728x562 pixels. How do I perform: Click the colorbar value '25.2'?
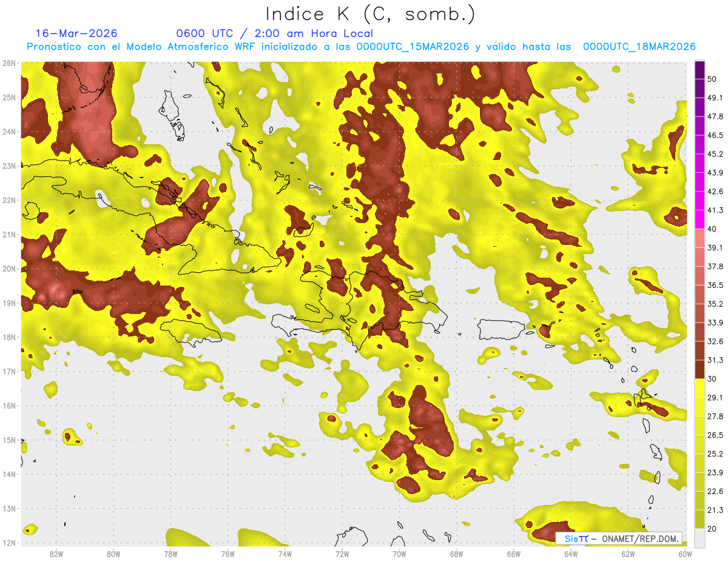715,453
